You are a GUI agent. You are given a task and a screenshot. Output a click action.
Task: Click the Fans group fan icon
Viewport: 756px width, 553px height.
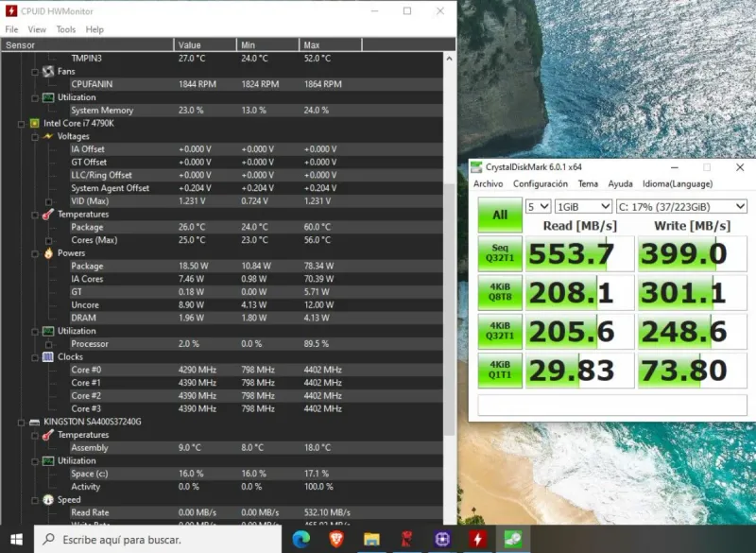coord(48,71)
